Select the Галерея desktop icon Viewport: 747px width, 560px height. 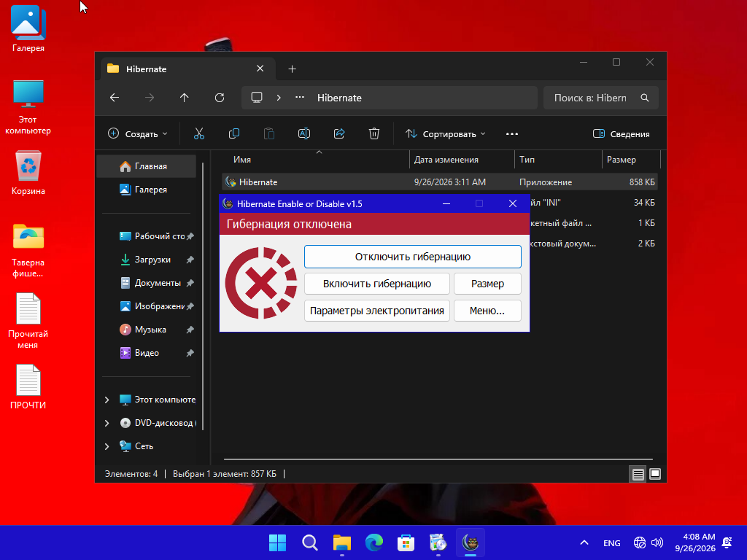pos(28,29)
